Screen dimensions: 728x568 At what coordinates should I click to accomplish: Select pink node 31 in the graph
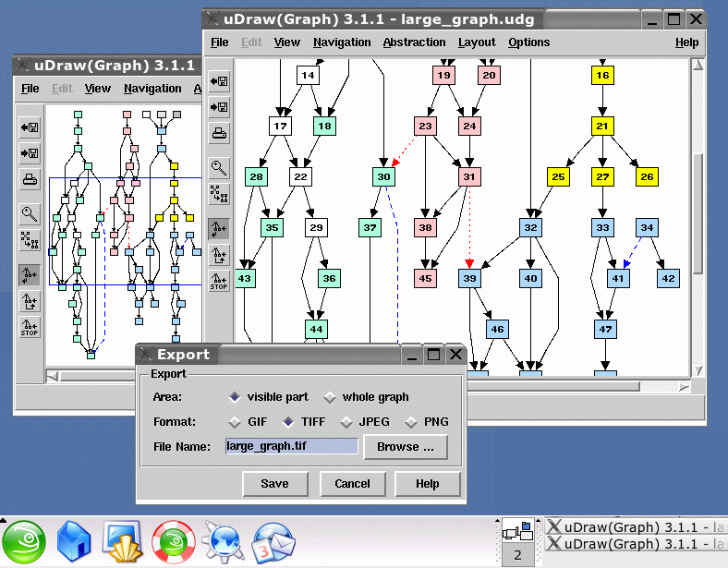pyautogui.click(x=469, y=176)
